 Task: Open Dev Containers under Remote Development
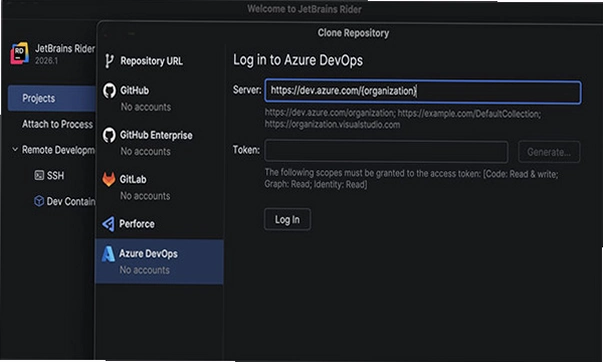(x=71, y=202)
